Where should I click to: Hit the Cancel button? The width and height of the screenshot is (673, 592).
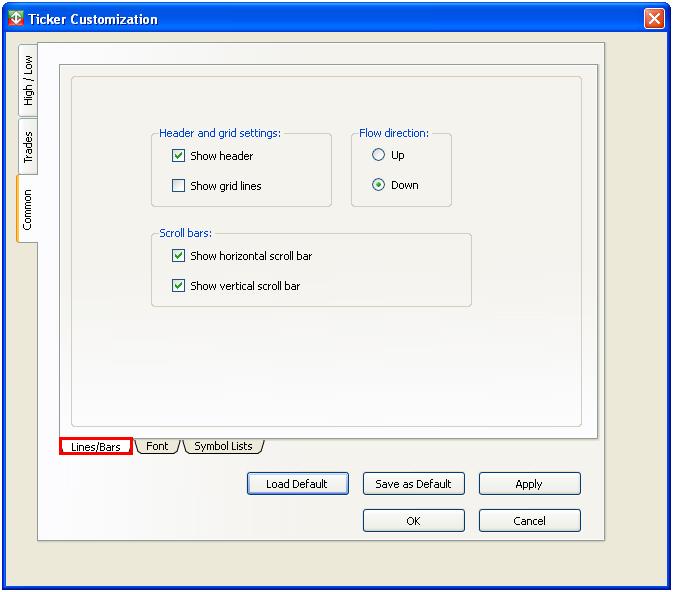point(529,521)
